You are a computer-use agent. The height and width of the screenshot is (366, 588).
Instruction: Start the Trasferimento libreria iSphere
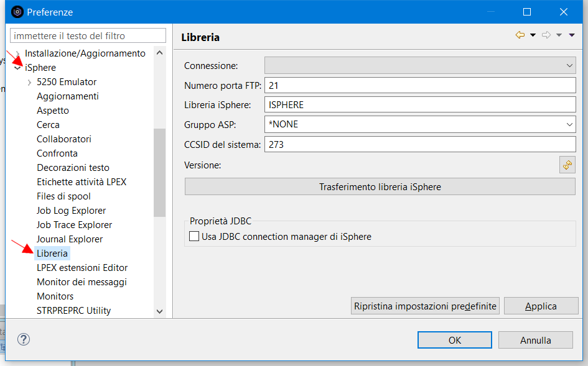tap(380, 186)
